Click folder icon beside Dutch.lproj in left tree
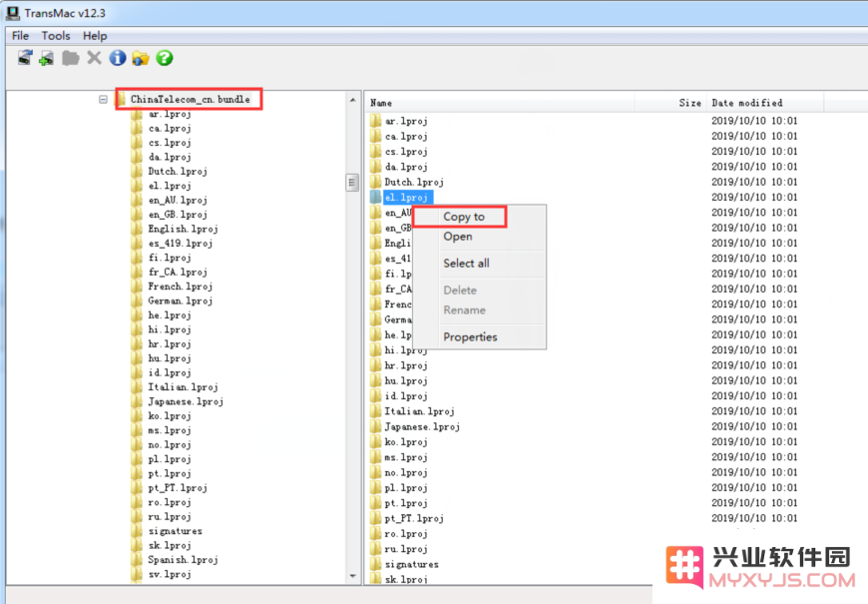The width and height of the screenshot is (868, 604). [137, 172]
